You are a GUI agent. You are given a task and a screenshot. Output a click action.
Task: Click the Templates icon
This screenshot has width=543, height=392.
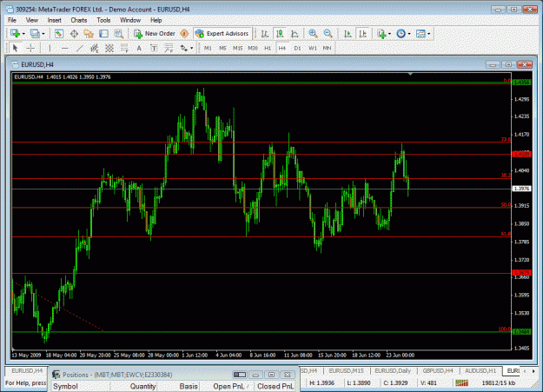pos(420,34)
